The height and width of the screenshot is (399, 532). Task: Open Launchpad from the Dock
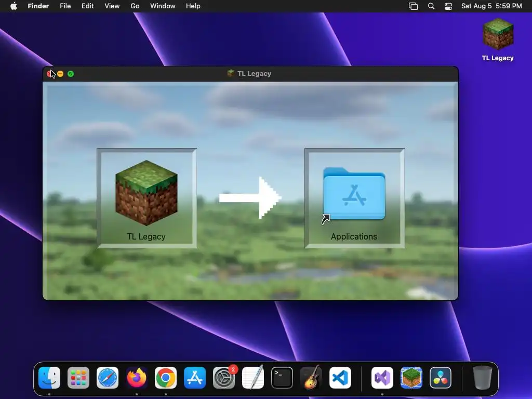[78, 378]
